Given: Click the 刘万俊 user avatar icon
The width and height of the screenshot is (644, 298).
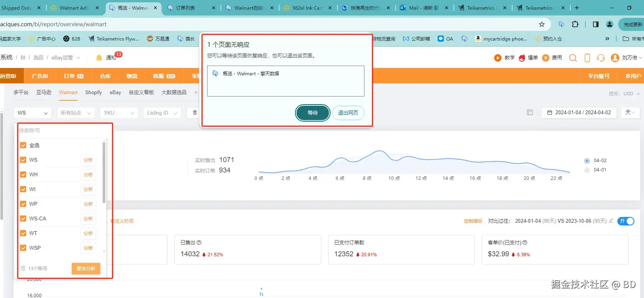Looking at the screenshot, I should point(615,58).
